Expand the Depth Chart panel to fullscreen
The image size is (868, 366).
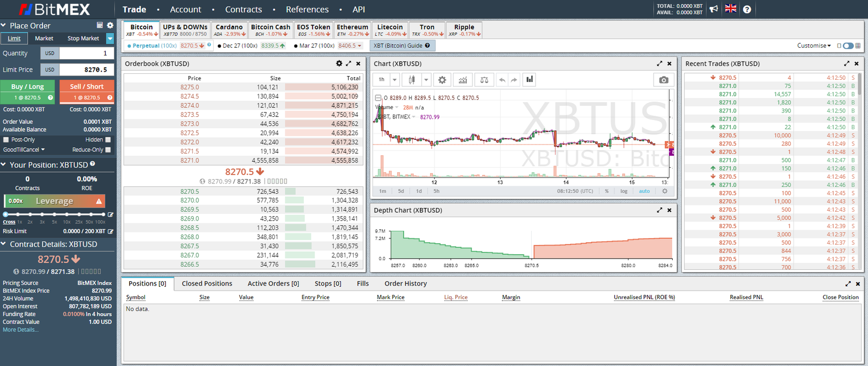660,210
